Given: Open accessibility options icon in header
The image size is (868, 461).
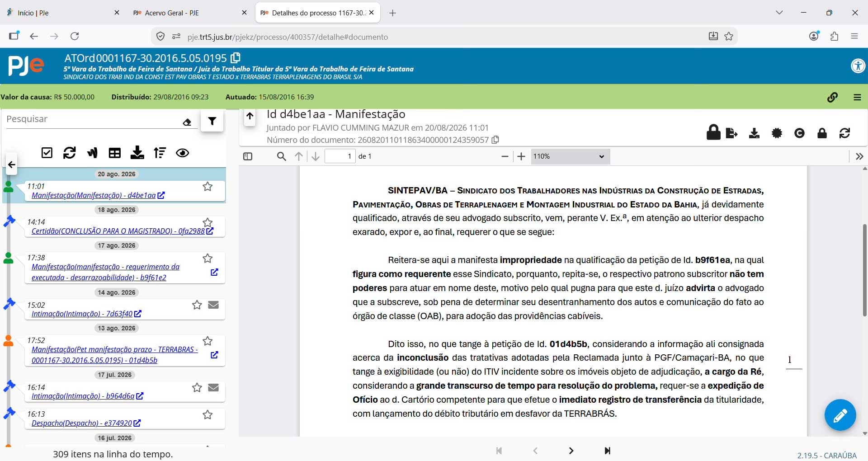Looking at the screenshot, I should [x=858, y=66].
